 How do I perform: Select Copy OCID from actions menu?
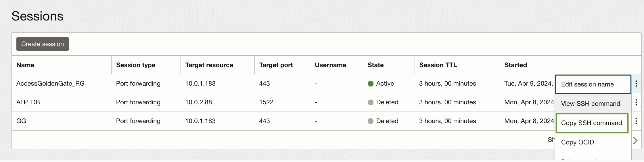pos(577,142)
